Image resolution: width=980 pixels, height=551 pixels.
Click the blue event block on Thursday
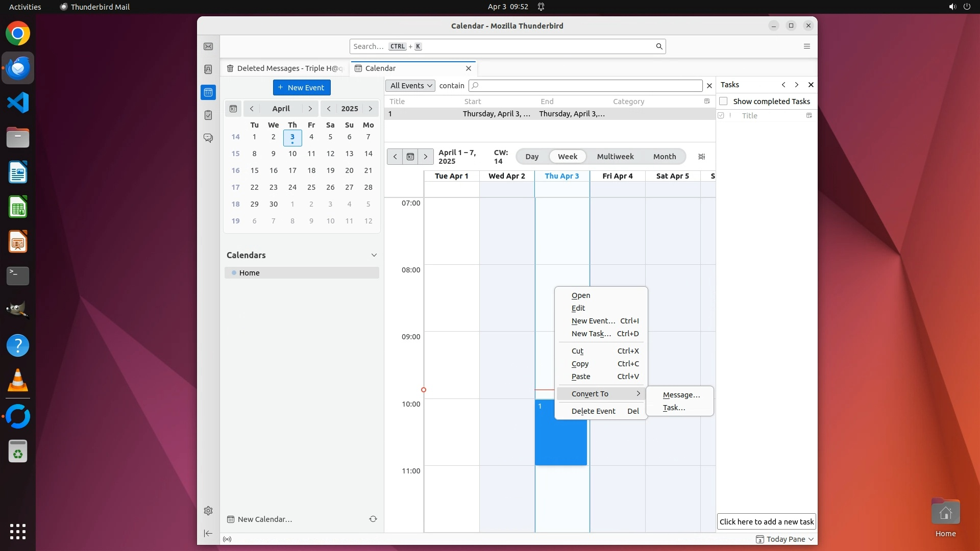(x=560, y=441)
